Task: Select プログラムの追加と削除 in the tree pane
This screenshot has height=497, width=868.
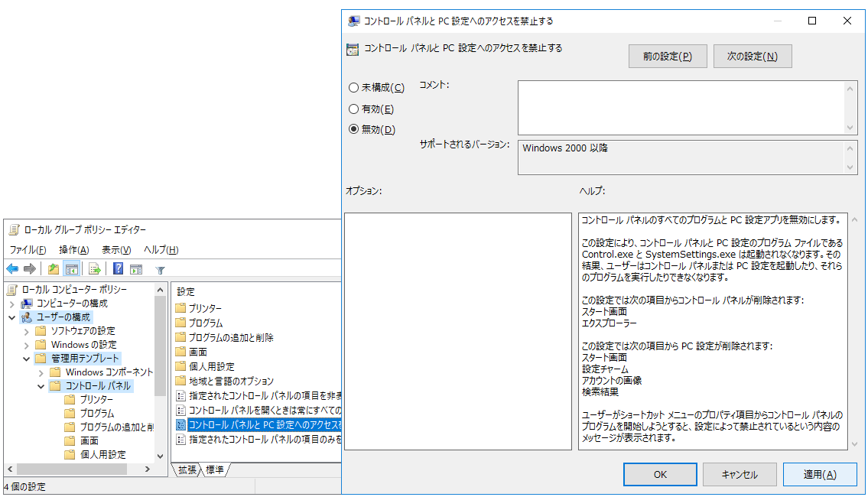Action: [x=117, y=427]
